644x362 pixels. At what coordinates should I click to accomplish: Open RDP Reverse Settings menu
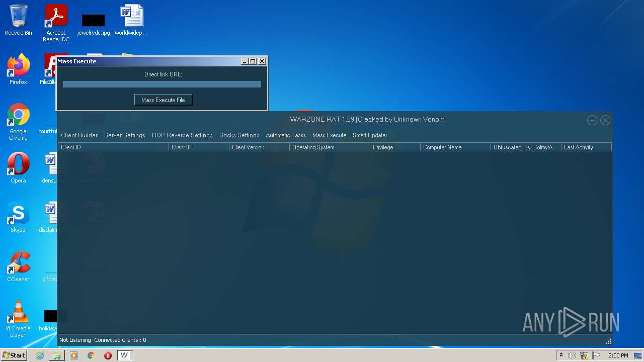182,135
